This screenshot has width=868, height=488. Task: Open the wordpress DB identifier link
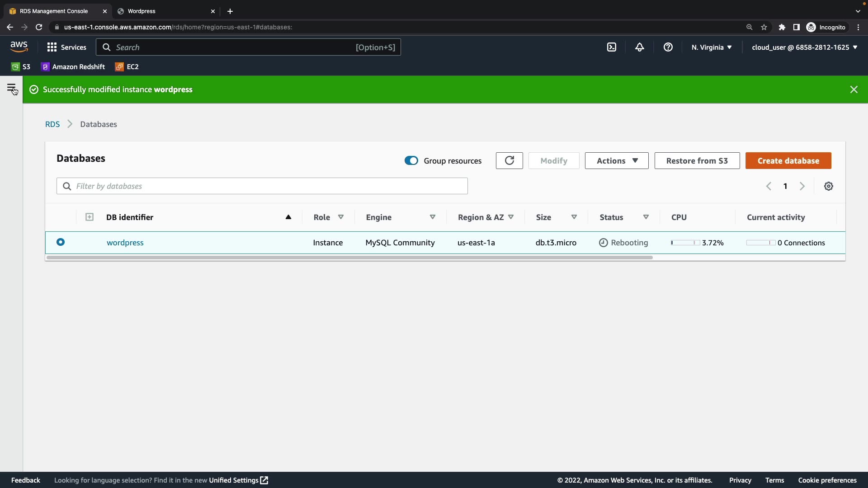click(x=125, y=243)
